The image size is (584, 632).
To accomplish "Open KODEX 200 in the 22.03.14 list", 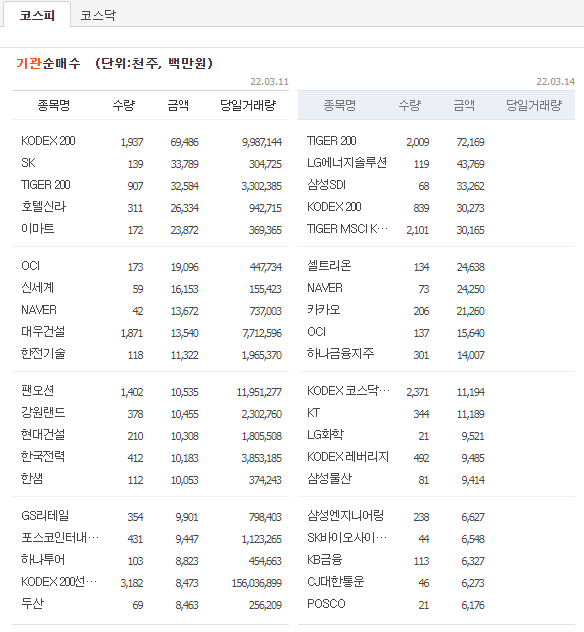I will pos(334,207).
